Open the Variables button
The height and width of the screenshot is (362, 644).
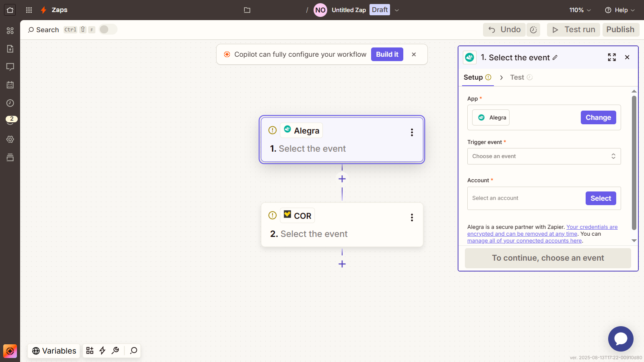tap(54, 351)
